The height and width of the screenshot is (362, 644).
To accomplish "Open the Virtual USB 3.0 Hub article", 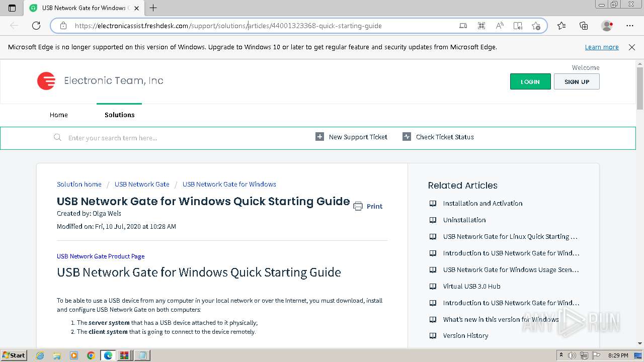I will (x=471, y=286).
